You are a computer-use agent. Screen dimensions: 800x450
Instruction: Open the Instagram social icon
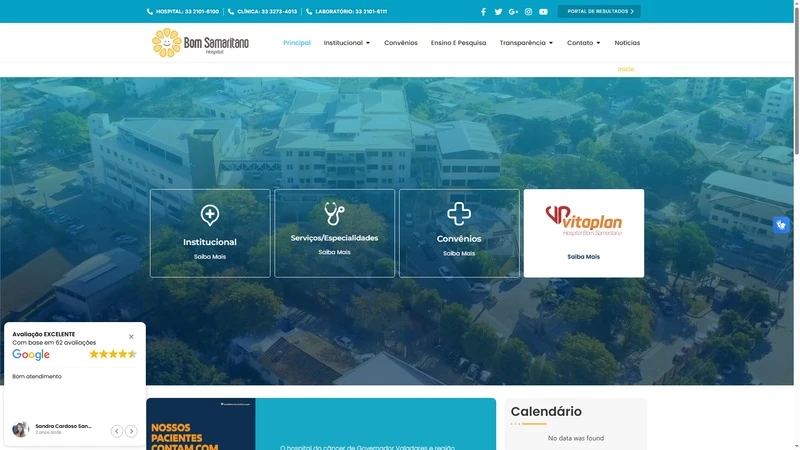click(x=528, y=12)
